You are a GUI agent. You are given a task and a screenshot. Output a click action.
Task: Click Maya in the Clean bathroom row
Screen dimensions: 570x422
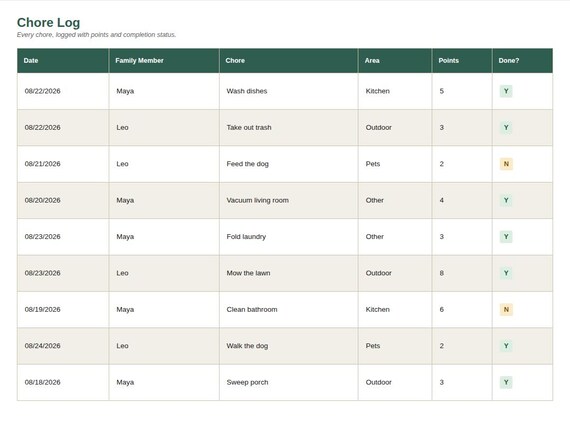point(125,310)
